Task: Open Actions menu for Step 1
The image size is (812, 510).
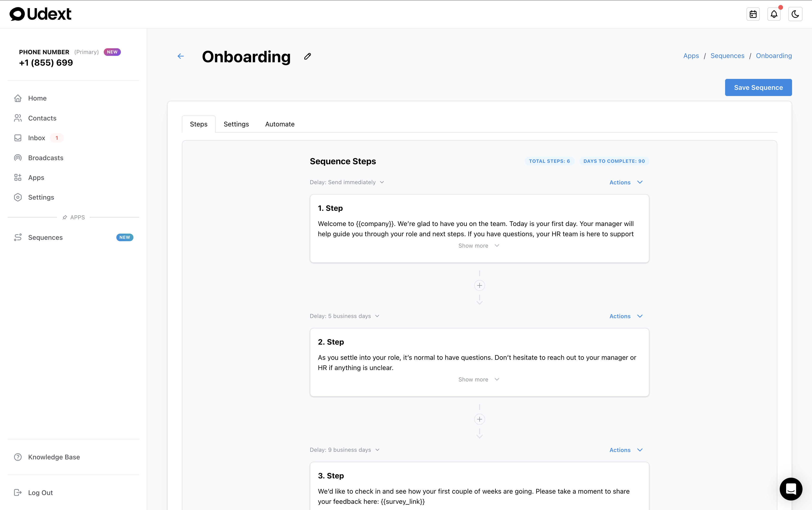Action: tap(626, 182)
